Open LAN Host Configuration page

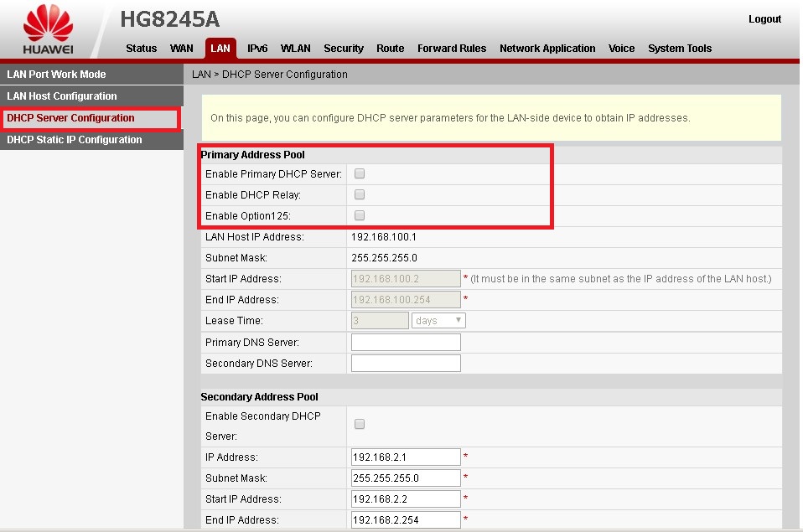coord(91,96)
